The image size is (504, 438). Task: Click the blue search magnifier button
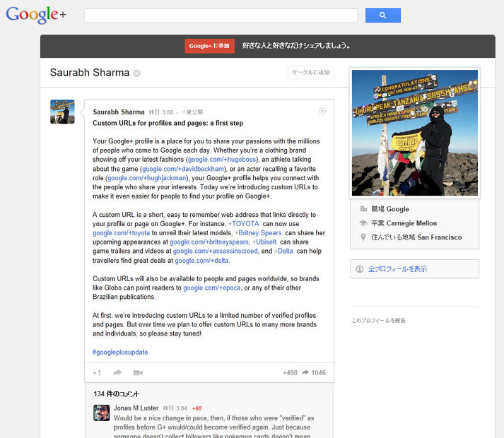[x=383, y=15]
